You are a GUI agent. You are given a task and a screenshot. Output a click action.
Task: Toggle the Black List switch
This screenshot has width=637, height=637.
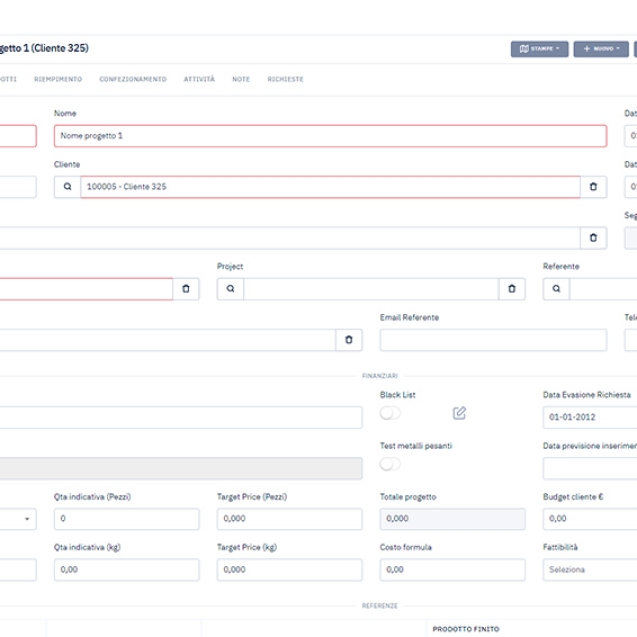tap(389, 413)
